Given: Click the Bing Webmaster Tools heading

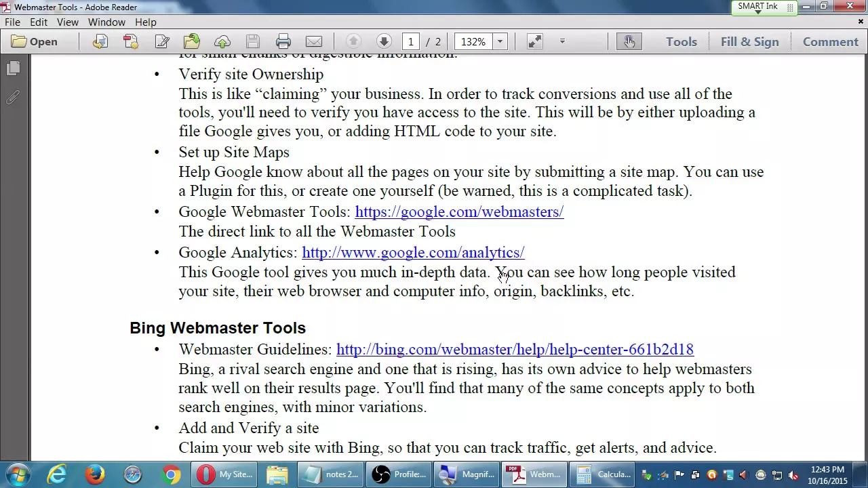Looking at the screenshot, I should coord(218,328).
